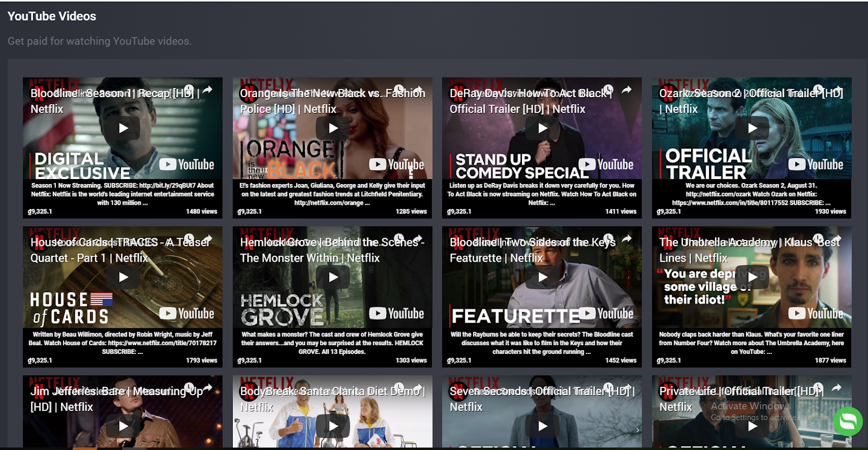Add Bloodline Two Sides of the Keys to Watch later
Viewport: 868px width, 450px height.
click(608, 239)
